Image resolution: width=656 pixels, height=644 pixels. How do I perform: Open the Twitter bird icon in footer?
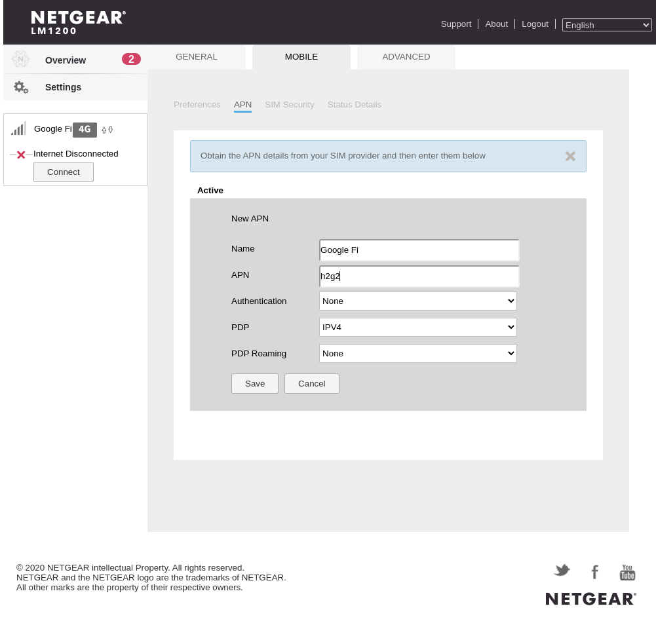(x=562, y=571)
